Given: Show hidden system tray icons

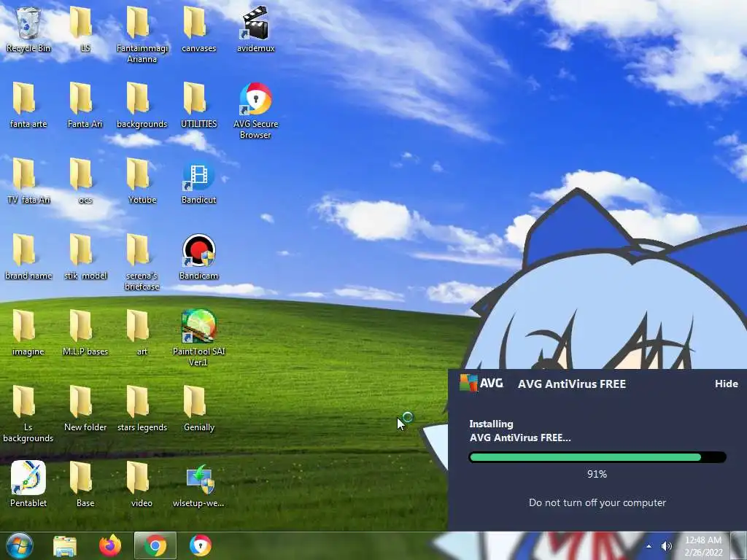Looking at the screenshot, I should pos(649,546).
